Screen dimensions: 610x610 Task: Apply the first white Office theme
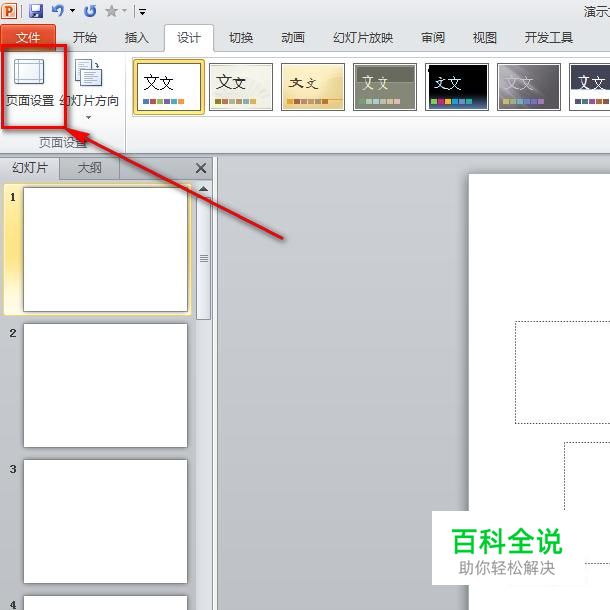pyautogui.click(x=169, y=87)
